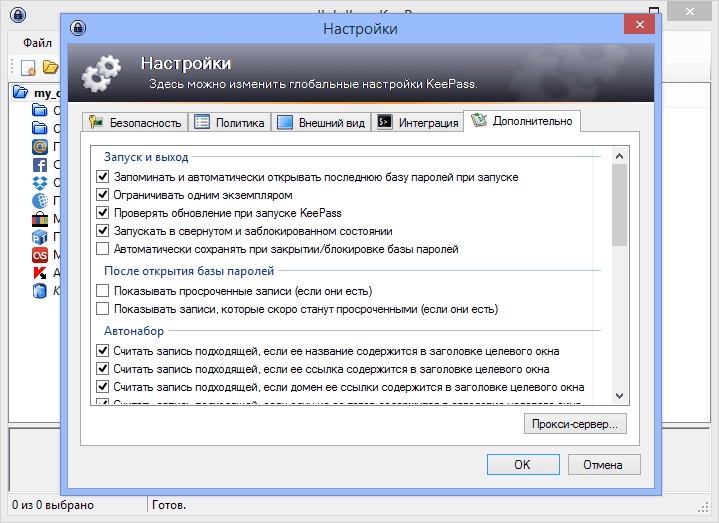The height and width of the screenshot is (523, 719).
Task: Click the После открытия базы паролей header
Action: [189, 271]
